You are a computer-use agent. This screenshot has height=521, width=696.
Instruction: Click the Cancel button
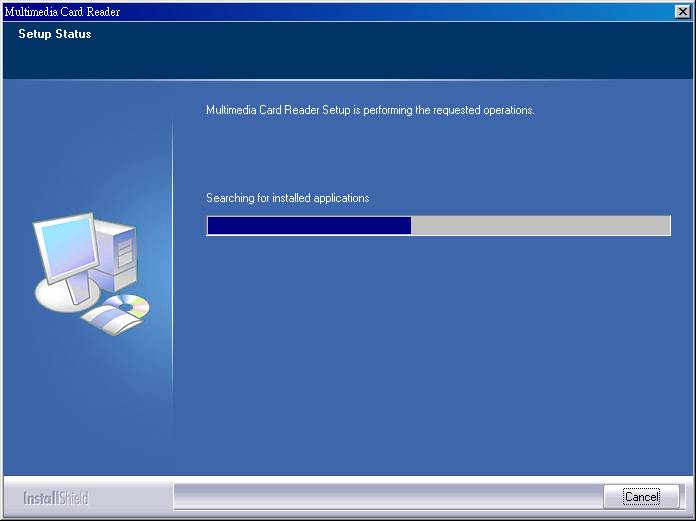point(641,496)
